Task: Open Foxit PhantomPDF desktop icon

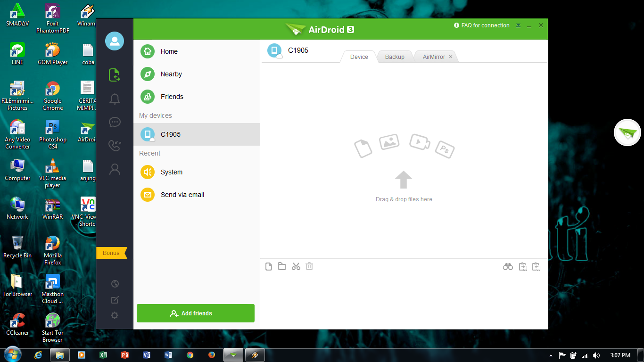Action: pos(53,19)
